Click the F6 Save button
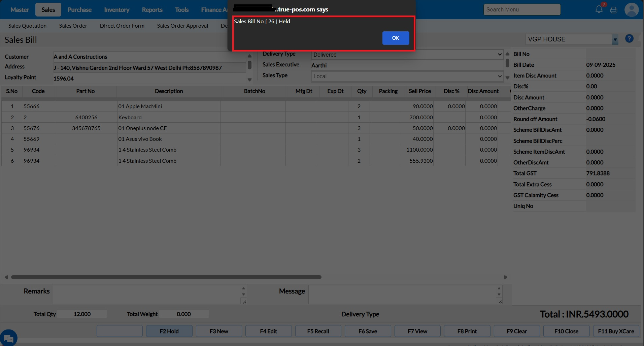The image size is (644, 346). 368,331
